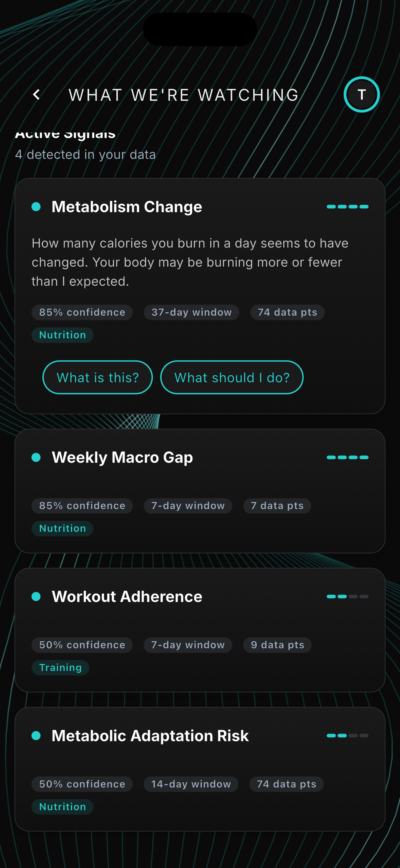Select the Training tag on Workout Adherence
The image size is (400, 868).
tap(60, 668)
